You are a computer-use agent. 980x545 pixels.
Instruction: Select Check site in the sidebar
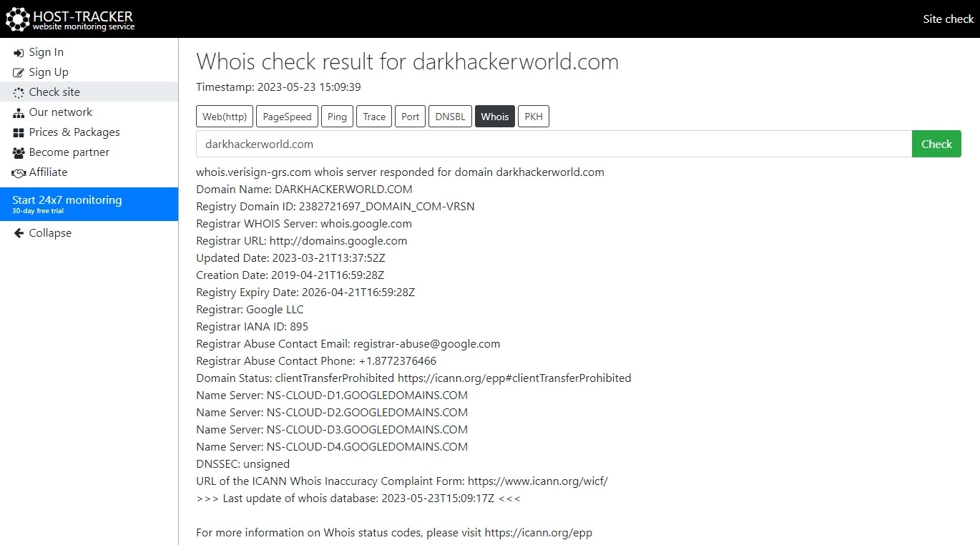(89, 92)
